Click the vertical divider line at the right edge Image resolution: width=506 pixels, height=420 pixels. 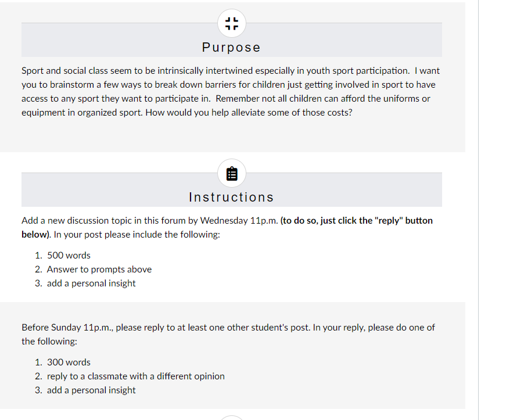point(478,210)
